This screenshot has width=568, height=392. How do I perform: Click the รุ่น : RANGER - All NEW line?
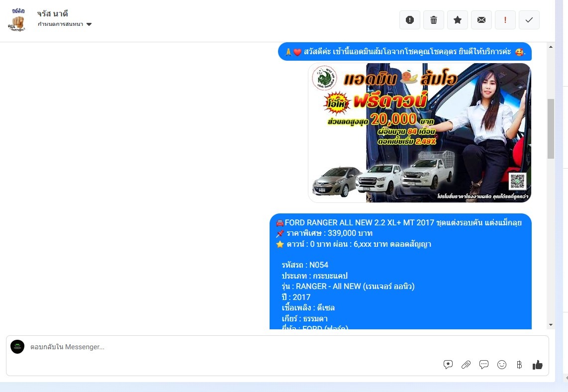pyautogui.click(x=348, y=286)
